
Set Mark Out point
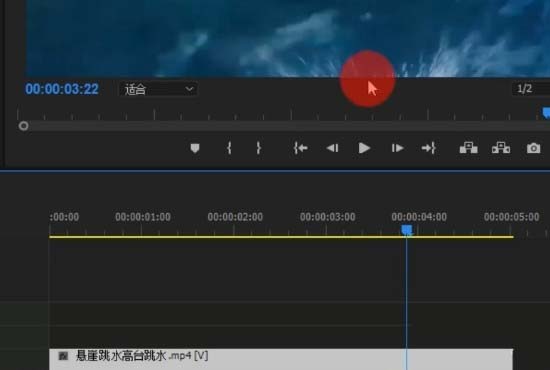pos(259,148)
